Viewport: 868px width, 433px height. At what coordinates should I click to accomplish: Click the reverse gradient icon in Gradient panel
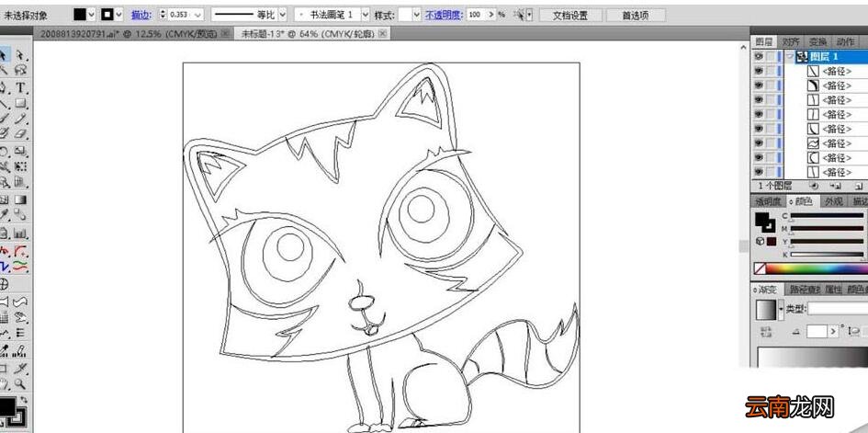[766, 332]
